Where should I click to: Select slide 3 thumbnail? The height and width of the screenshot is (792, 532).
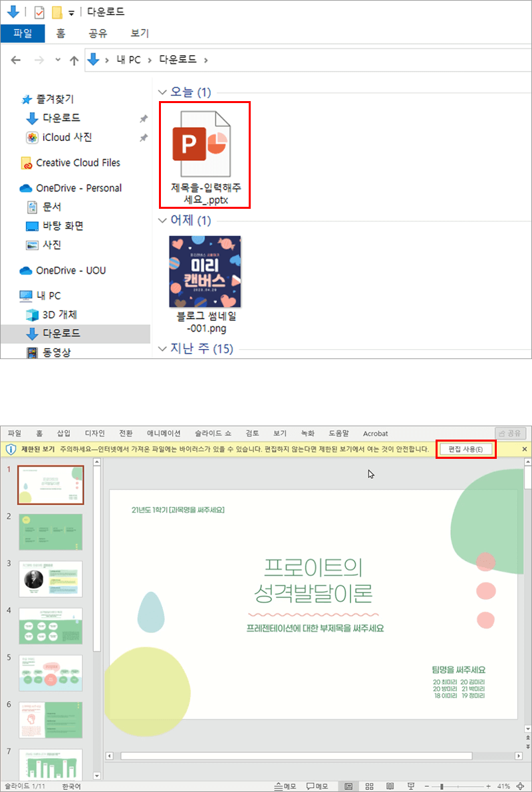[51, 578]
